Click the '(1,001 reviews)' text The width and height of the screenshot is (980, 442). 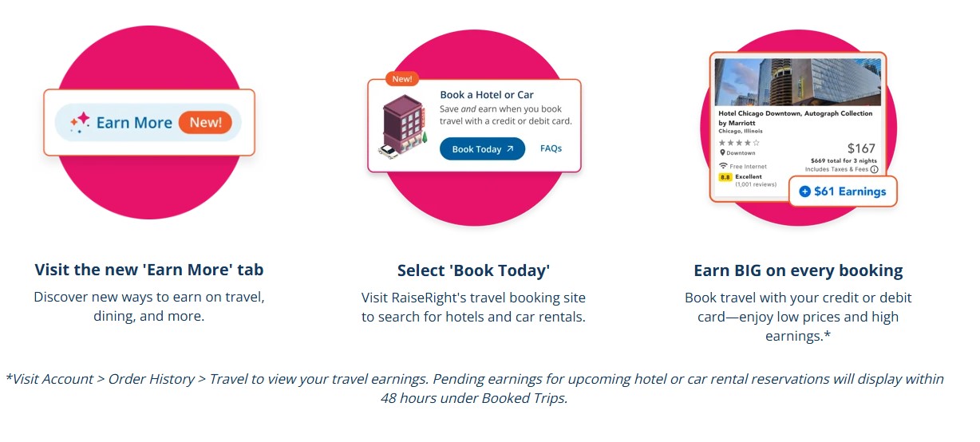[756, 184]
